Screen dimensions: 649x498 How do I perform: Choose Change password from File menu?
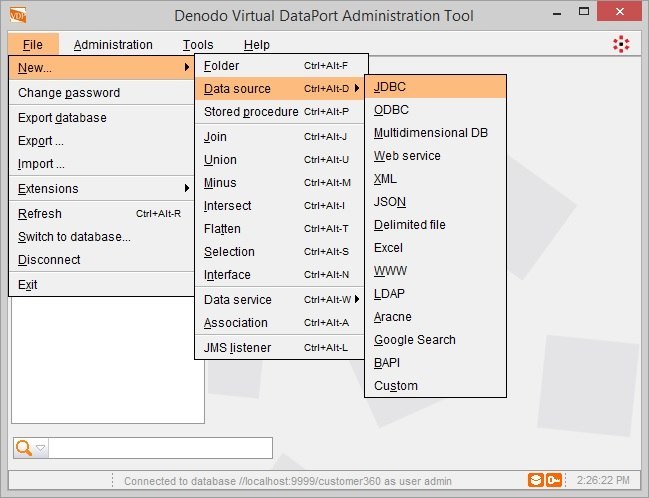(101, 93)
